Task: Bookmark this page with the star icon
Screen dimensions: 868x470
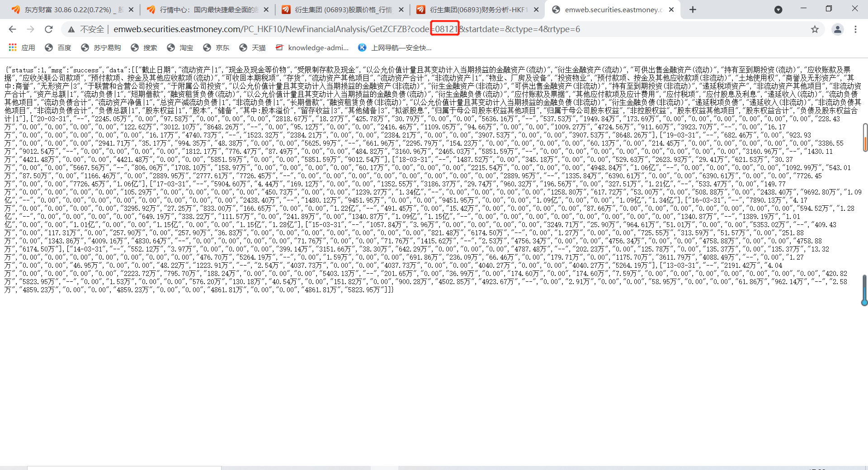Action: point(815,29)
